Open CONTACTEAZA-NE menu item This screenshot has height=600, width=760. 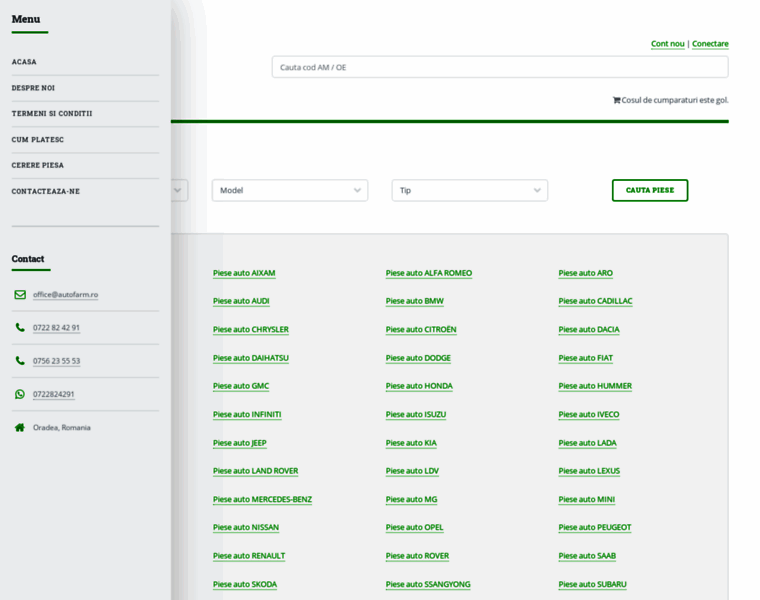click(46, 191)
